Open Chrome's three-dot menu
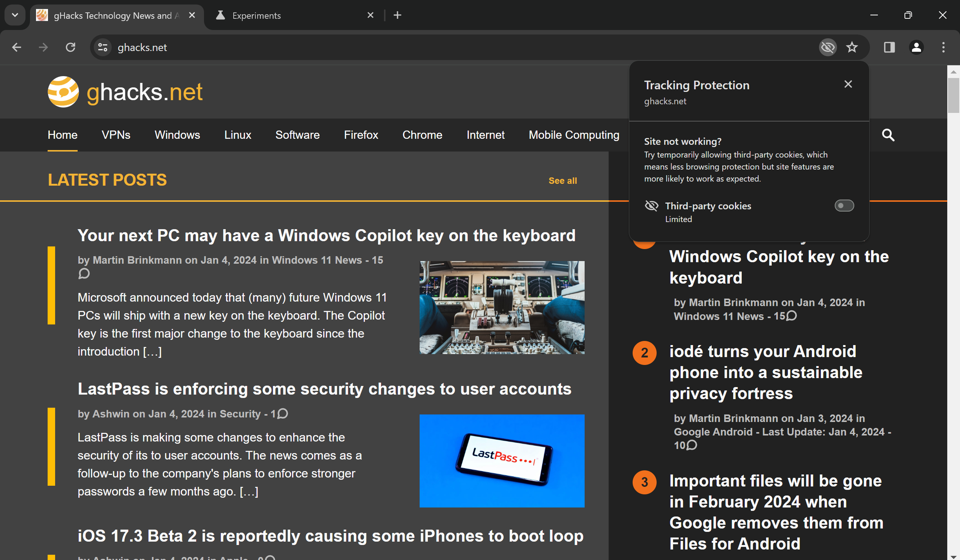This screenshot has height=560, width=960. click(943, 47)
